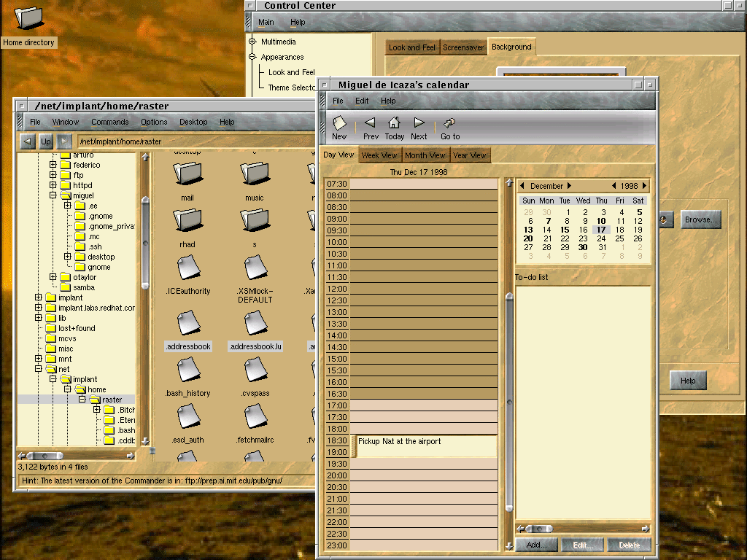Image resolution: width=747 pixels, height=560 pixels.
Task: Select December 25 in the mini calendar
Action: 619,238
